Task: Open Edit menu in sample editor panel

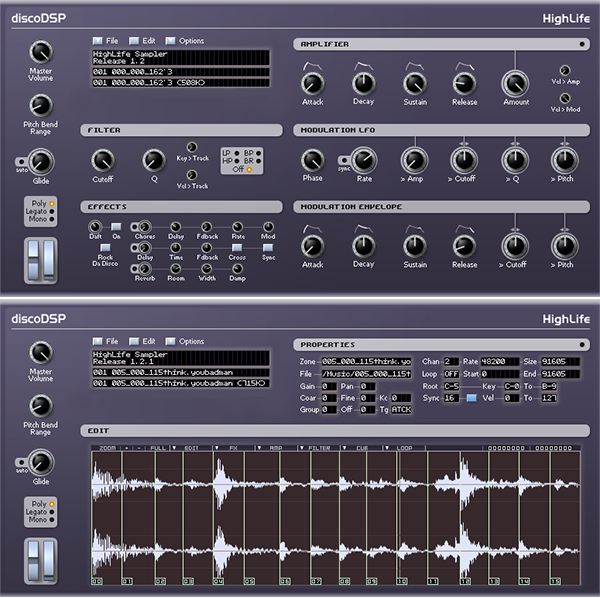Action: 142,341
